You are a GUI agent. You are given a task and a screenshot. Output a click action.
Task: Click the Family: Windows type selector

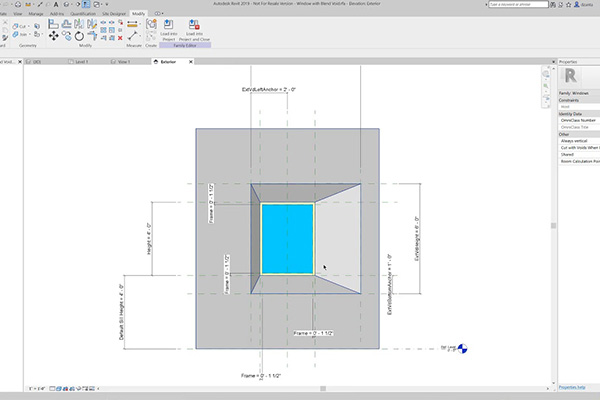click(x=579, y=93)
